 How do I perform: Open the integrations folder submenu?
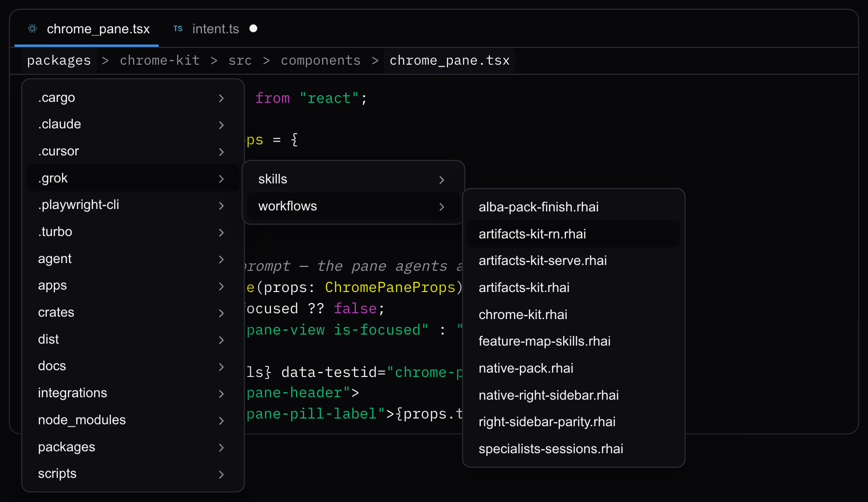click(133, 393)
